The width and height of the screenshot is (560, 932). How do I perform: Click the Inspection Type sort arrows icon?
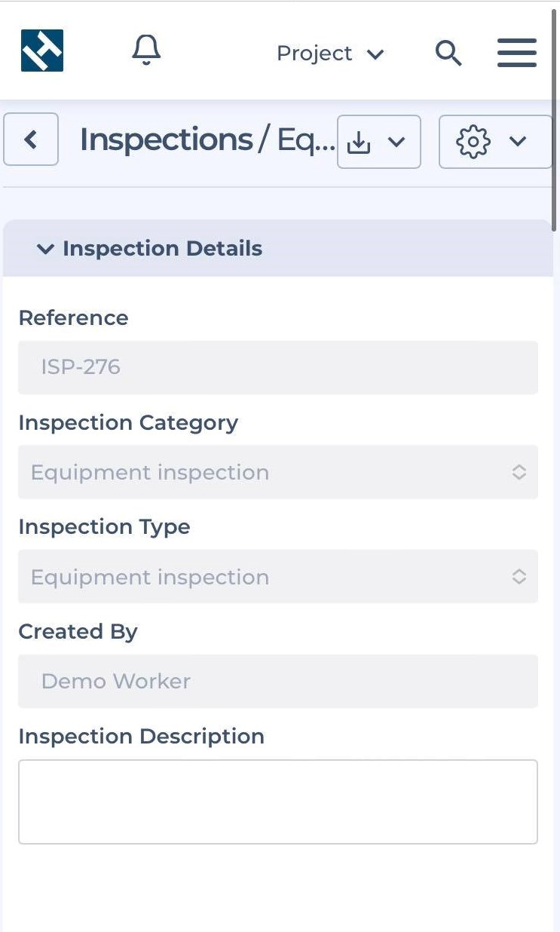(519, 577)
